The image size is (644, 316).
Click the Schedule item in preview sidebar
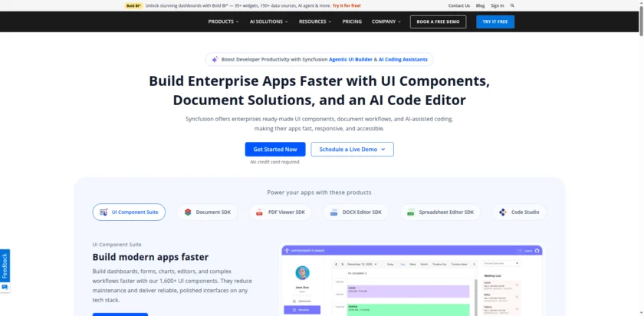click(302, 310)
